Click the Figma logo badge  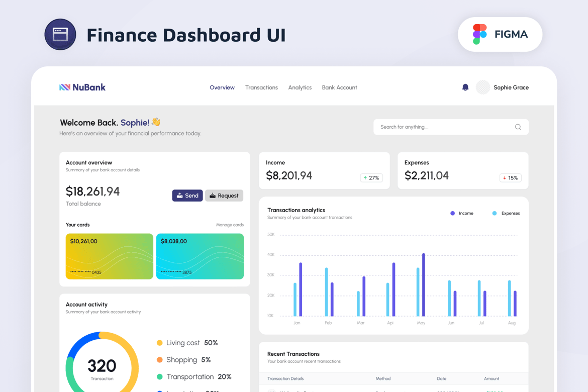pyautogui.click(x=500, y=34)
